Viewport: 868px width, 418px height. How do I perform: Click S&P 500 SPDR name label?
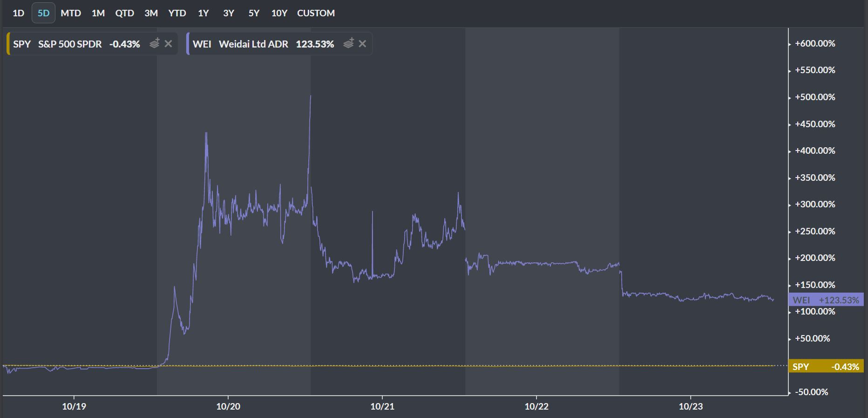click(70, 44)
